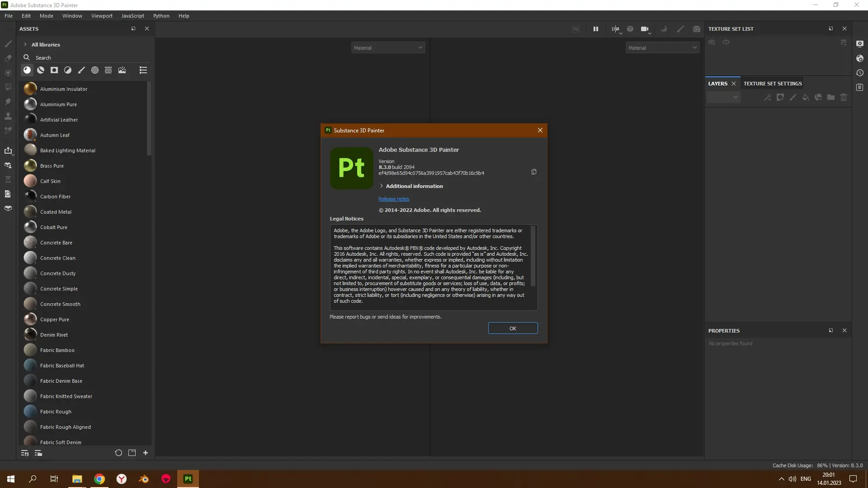Open the Release notes link
Screen dimensions: 868x488
(394, 199)
